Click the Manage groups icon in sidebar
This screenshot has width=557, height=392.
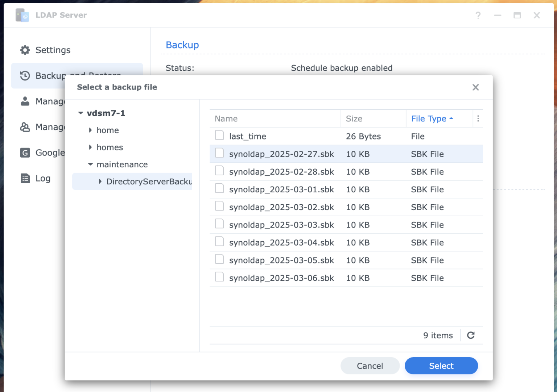click(x=25, y=127)
